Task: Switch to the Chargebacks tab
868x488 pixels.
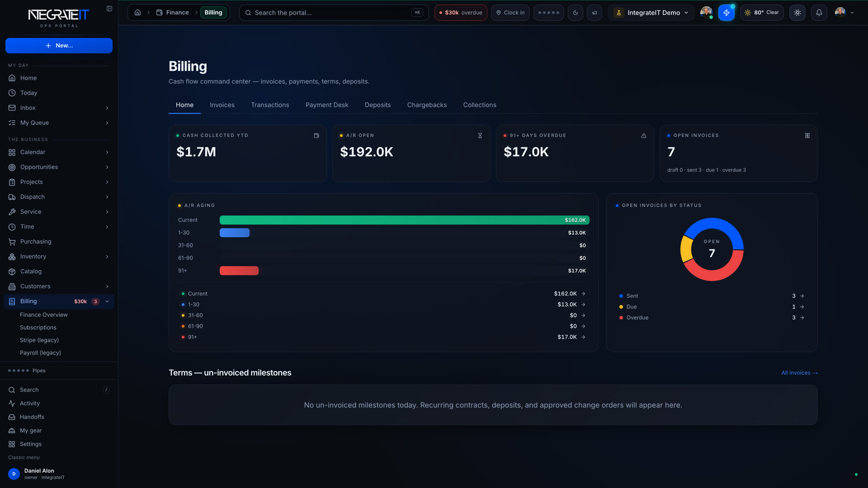Action: 427,105
